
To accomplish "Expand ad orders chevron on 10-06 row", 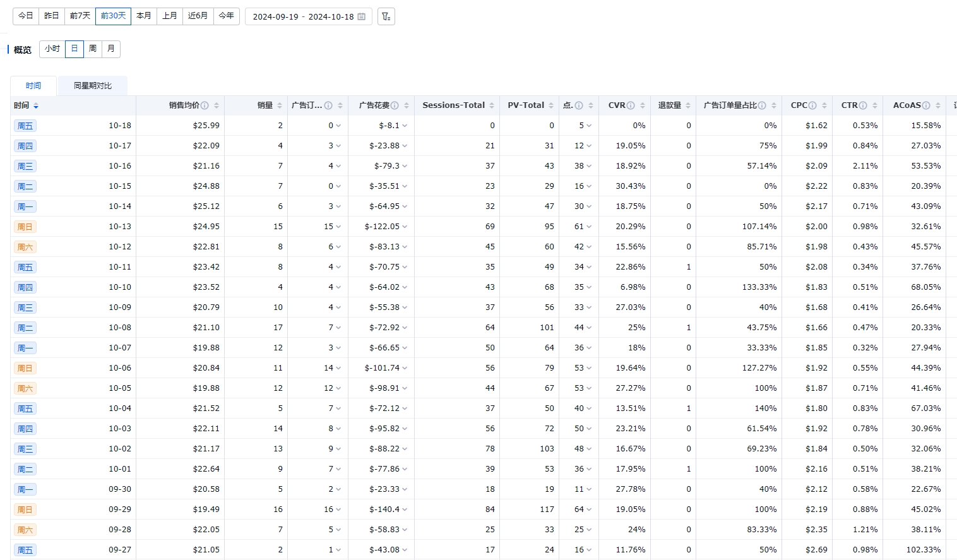I will 338,368.
